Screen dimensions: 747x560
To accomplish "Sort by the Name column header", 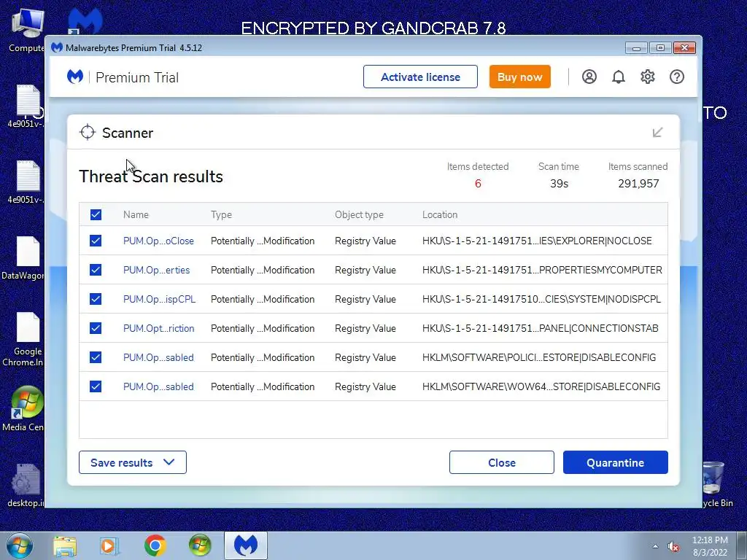I will pyautogui.click(x=136, y=215).
